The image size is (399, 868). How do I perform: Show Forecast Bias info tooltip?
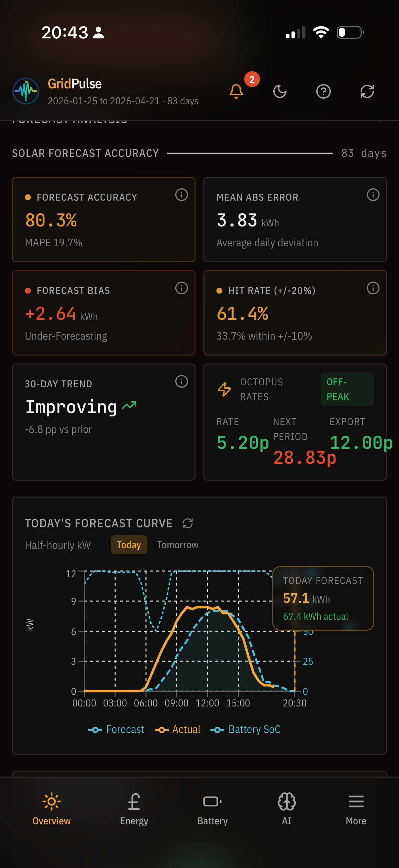pos(182,288)
